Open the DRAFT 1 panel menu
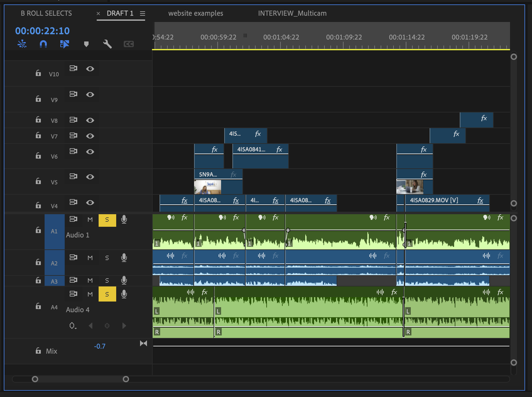 pyautogui.click(x=143, y=14)
